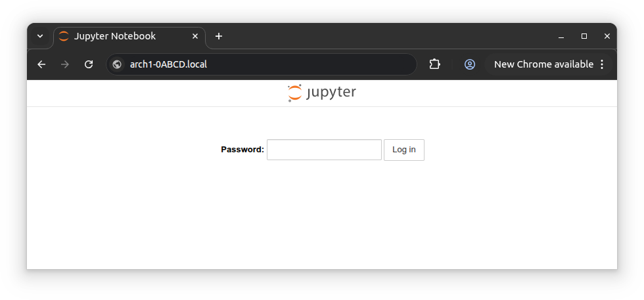This screenshot has height=300, width=644.
Task: Expand the tab search dropdown chevron
Action: [40, 36]
